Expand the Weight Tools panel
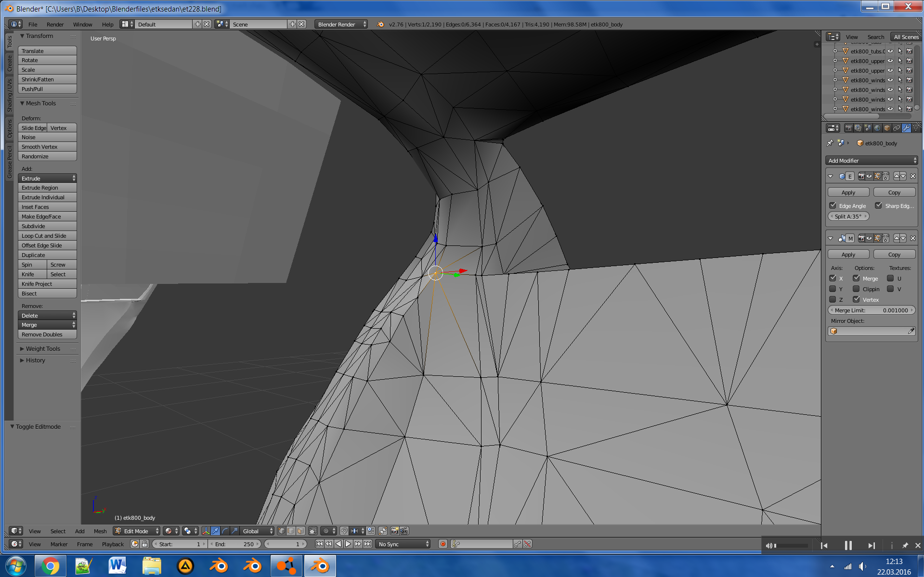Image resolution: width=924 pixels, height=577 pixels. coord(43,349)
